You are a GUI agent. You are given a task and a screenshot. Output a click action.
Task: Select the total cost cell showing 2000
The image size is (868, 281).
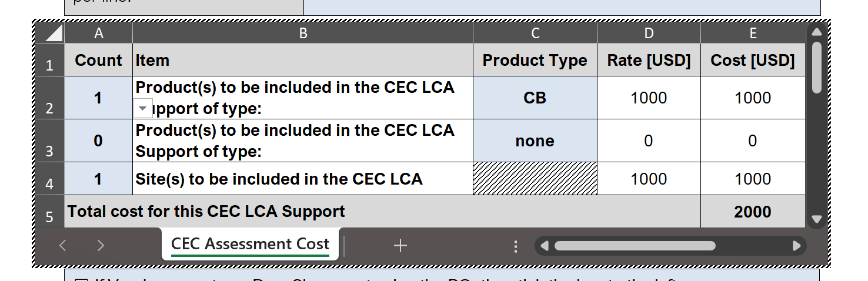752,212
